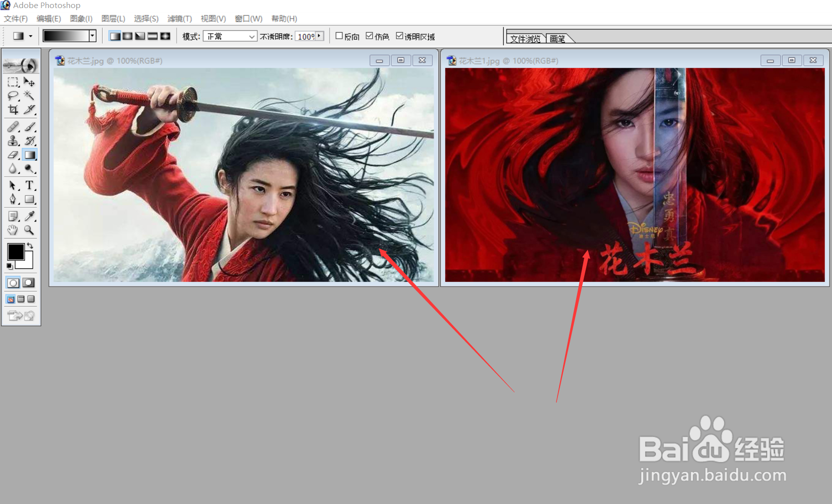The width and height of the screenshot is (832, 504).
Task: Choose Linear gradient style
Action: [115, 36]
